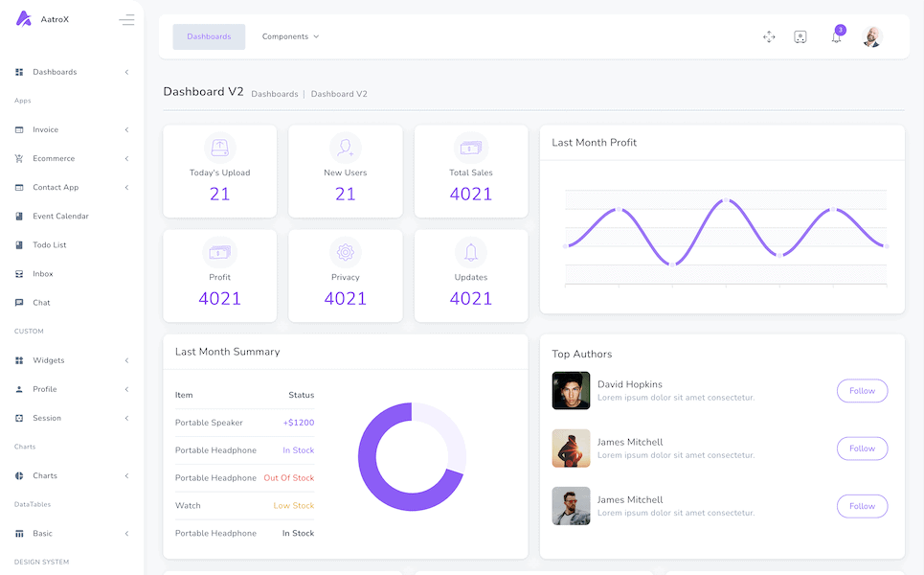Click the Updates bell card icon
The height and width of the screenshot is (575, 924).
[471, 252]
